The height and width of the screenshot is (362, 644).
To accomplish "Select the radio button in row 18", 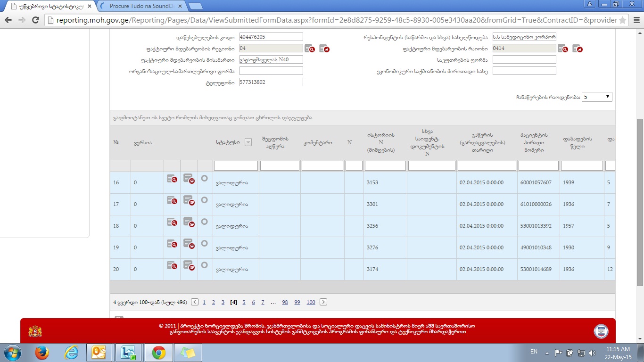I will point(204,222).
